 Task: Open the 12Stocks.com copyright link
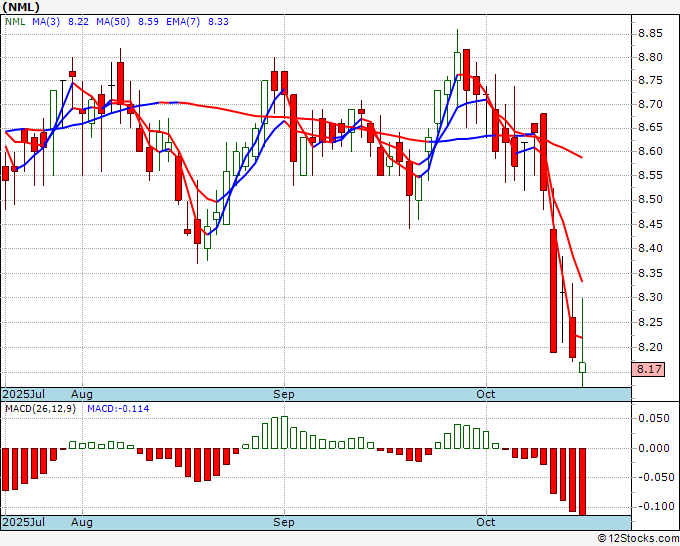point(638,539)
